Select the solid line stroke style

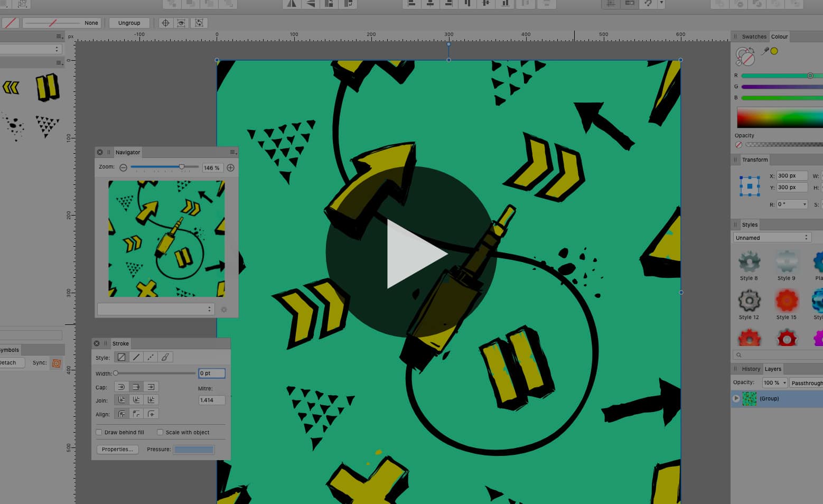point(136,357)
